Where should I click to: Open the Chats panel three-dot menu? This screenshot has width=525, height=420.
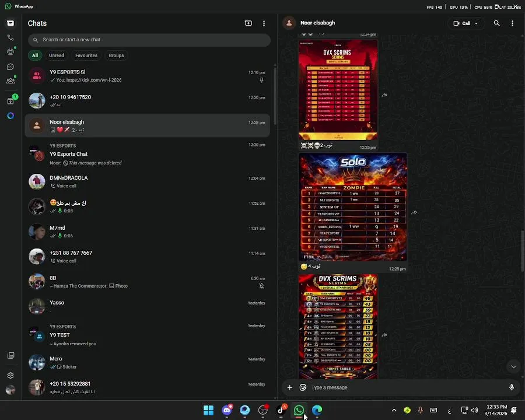click(264, 23)
